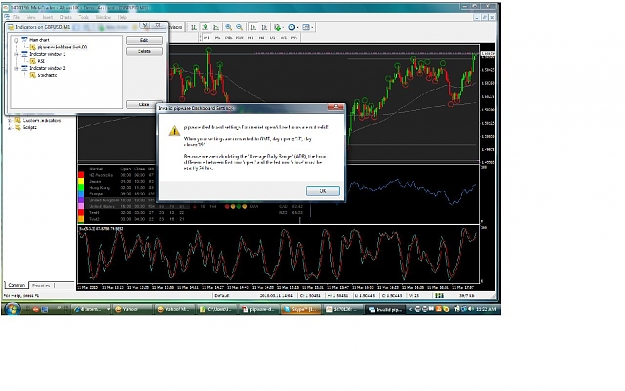
Task: Click OK in the Invalid Settings dialog
Action: [323, 191]
